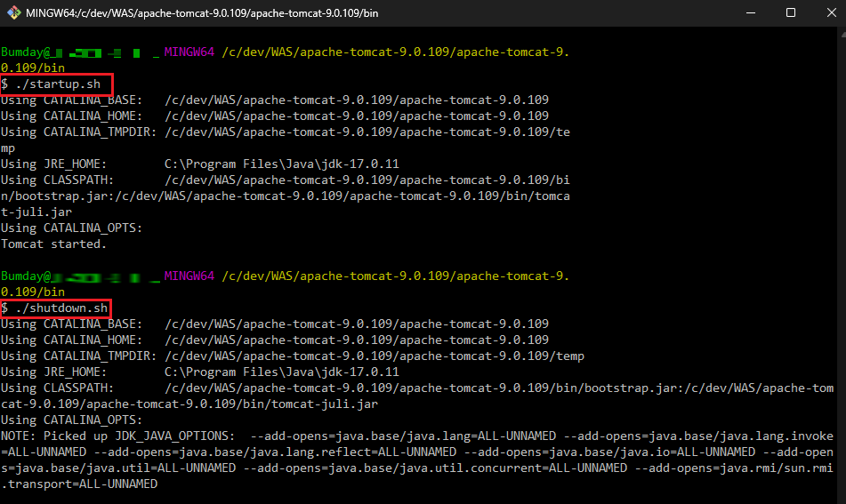This screenshot has width=846, height=504.
Task: Click the "Tomcat started." output line
Action: (53, 244)
